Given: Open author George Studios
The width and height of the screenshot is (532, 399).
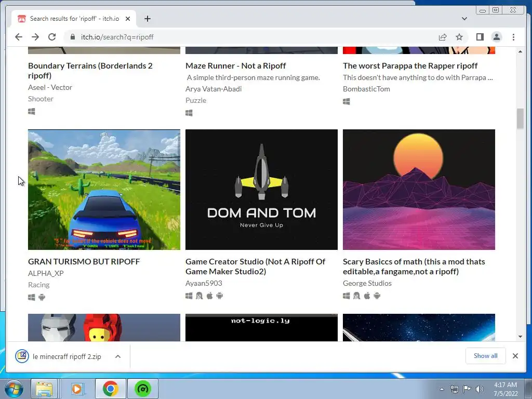Looking at the screenshot, I should point(367,283).
